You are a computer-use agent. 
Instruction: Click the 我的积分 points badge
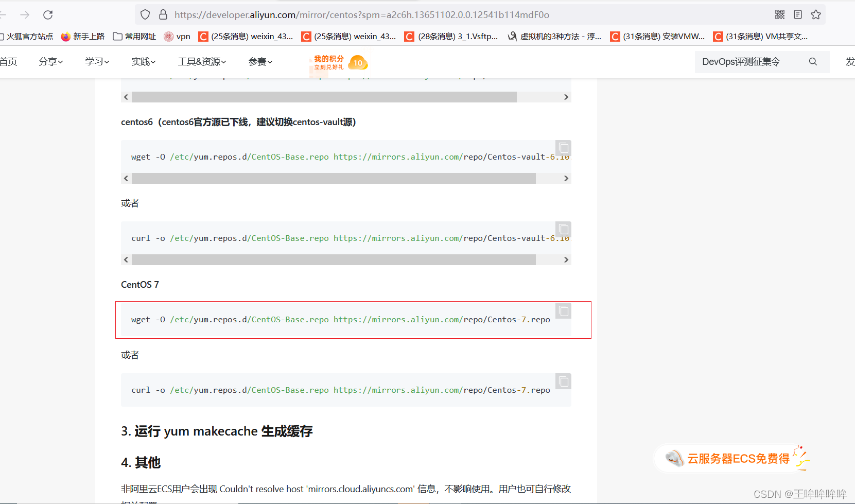(x=340, y=63)
